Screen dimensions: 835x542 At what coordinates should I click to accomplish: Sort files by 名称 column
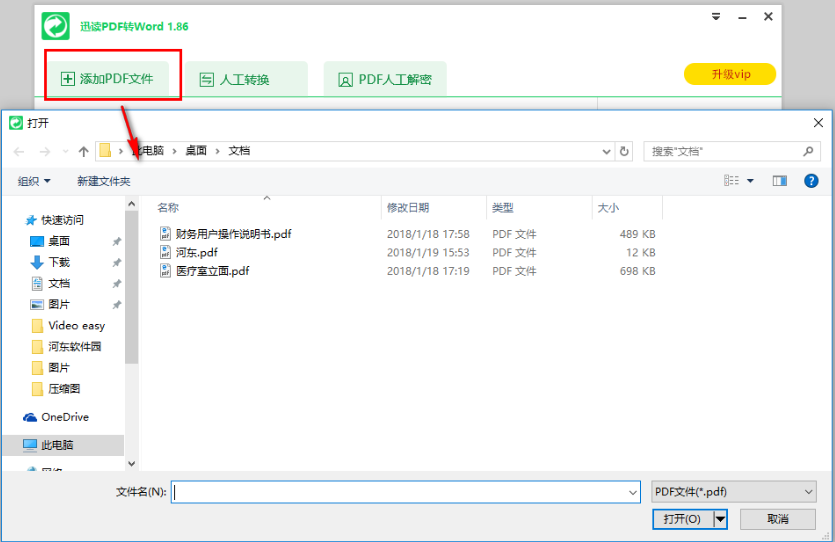click(x=168, y=208)
